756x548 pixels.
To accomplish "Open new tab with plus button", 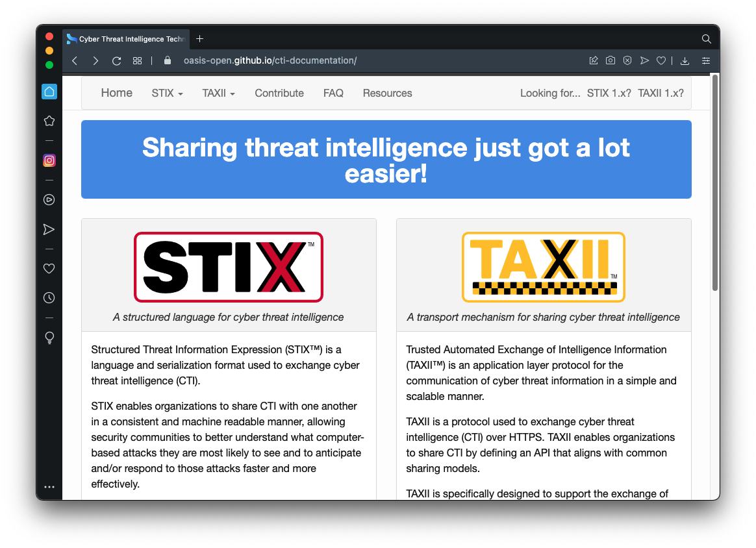I will [x=199, y=38].
